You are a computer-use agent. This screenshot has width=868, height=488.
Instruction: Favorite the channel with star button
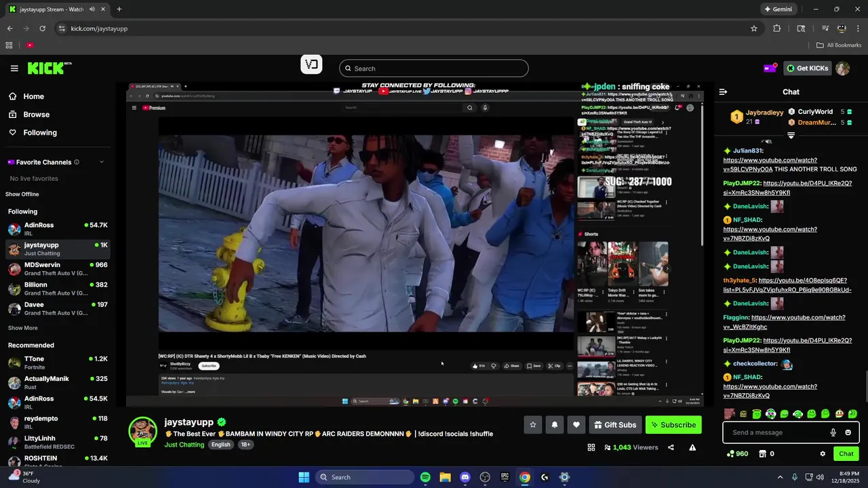click(533, 425)
